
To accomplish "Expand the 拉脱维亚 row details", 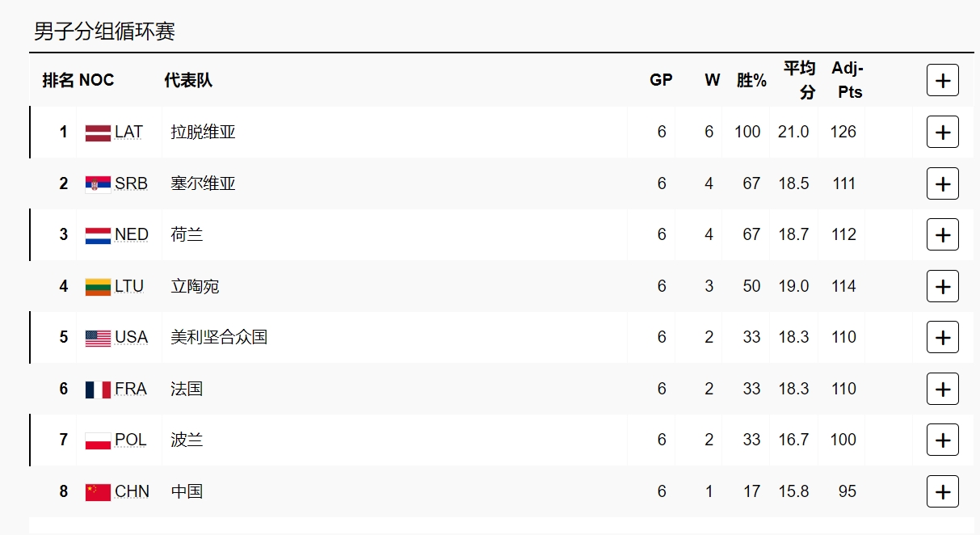I will 942,133.
